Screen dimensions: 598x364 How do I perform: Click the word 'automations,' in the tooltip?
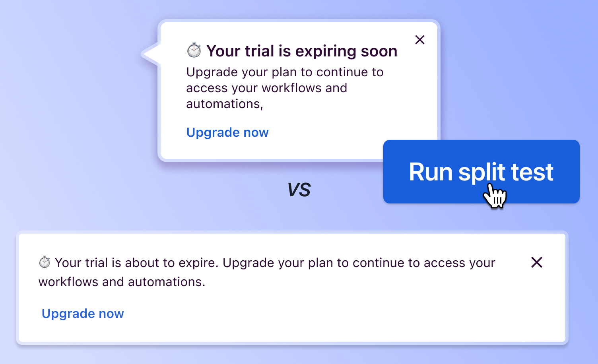(225, 104)
